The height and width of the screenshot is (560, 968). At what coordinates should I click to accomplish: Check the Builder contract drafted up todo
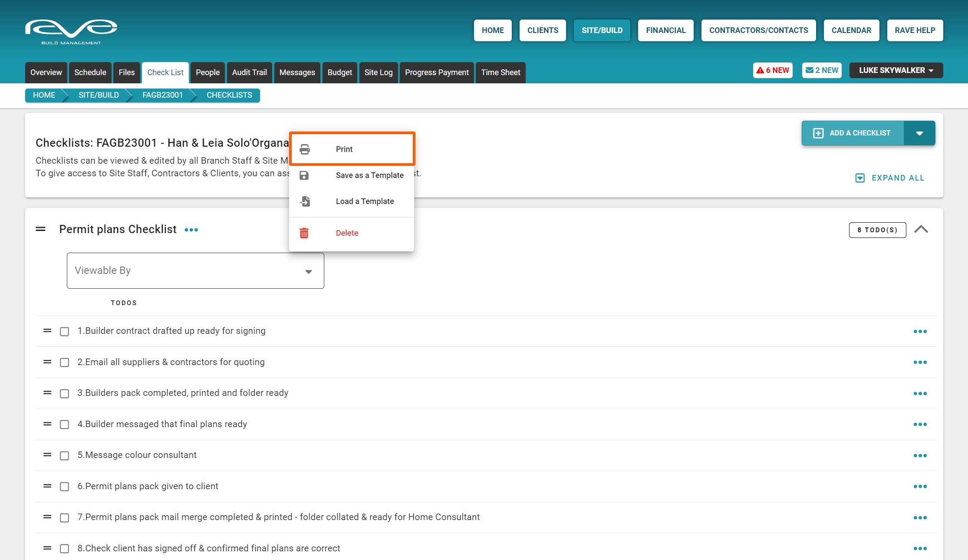64,332
